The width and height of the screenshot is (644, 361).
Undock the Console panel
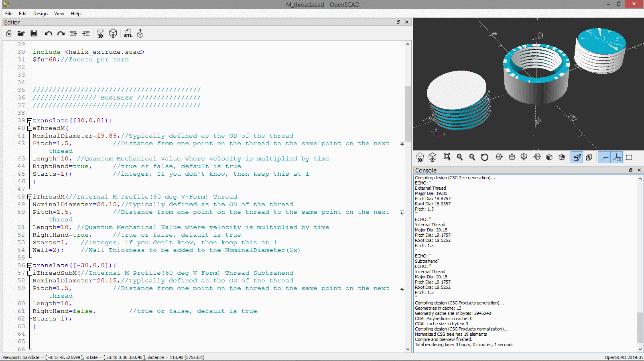pyautogui.click(x=631, y=170)
